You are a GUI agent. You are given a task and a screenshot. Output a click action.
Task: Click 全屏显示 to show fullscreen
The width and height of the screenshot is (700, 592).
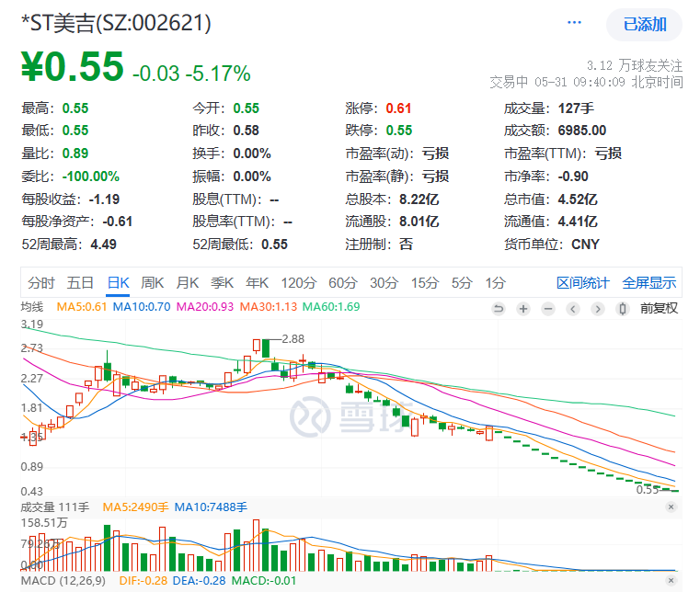(649, 282)
